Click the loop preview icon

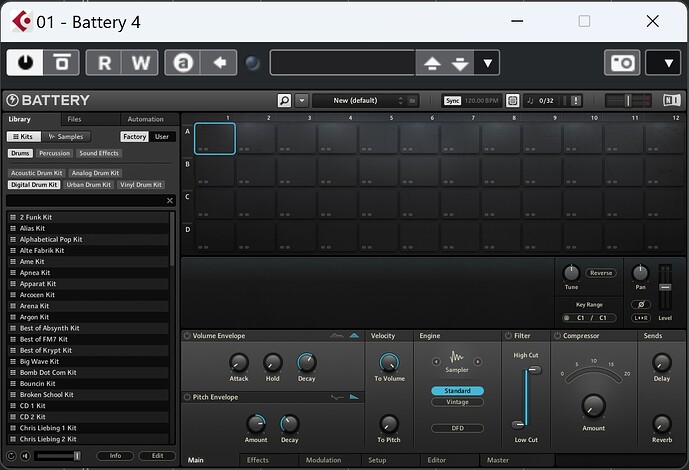pos(11,456)
